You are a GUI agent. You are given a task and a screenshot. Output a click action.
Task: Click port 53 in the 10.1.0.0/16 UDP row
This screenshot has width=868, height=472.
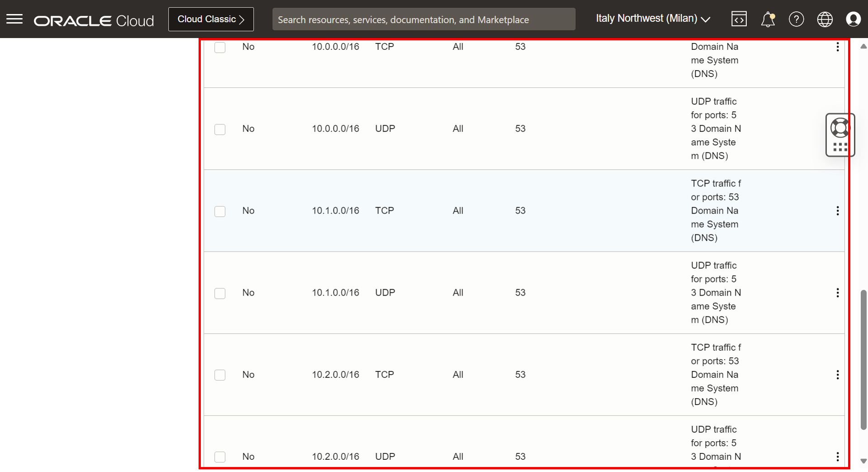click(520, 292)
